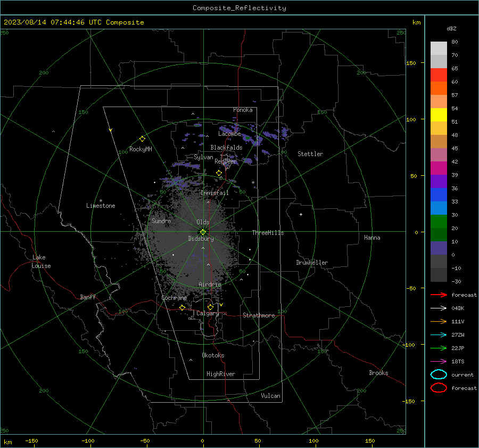Click the RockyMH label
This screenshot has height=448, width=479.
[141, 149]
